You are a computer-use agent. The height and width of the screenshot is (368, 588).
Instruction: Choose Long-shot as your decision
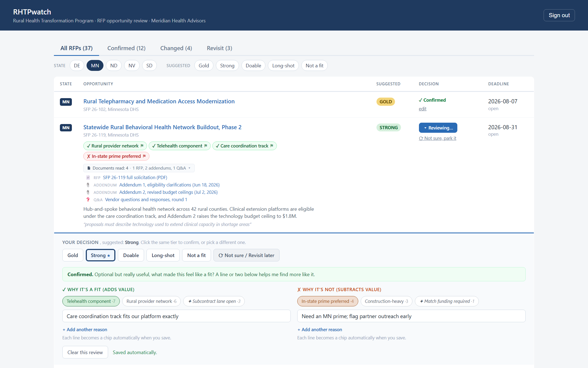coord(163,255)
